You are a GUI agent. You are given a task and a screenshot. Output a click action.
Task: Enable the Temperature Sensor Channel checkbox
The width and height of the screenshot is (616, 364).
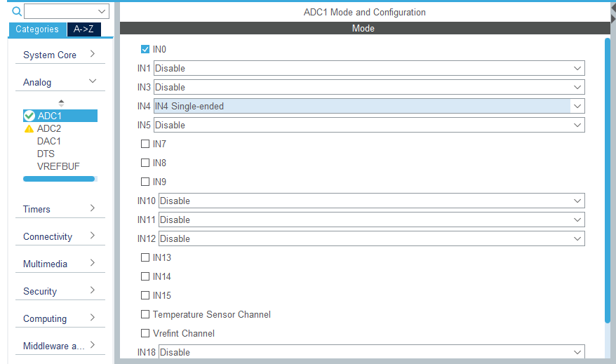point(145,314)
